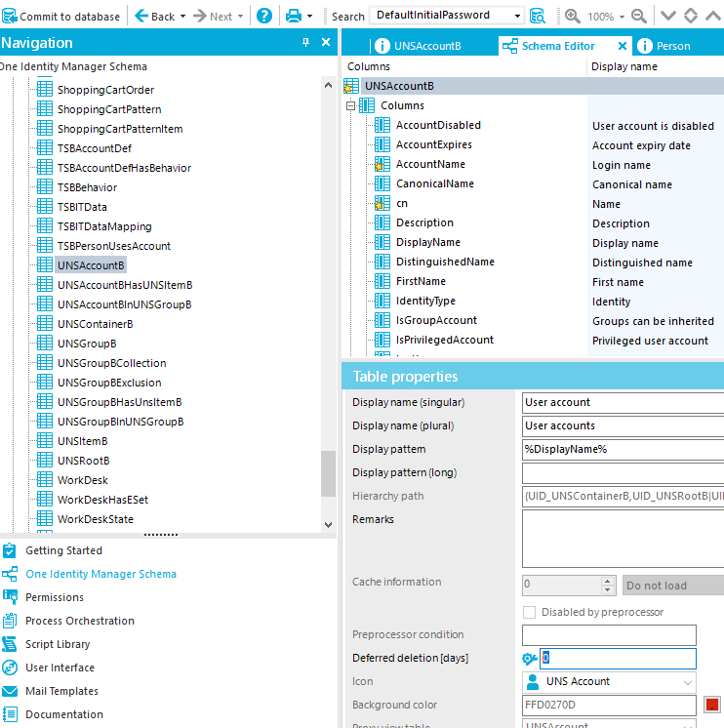724x728 pixels.
Task: Select the cn column icon
Action: 382,203
